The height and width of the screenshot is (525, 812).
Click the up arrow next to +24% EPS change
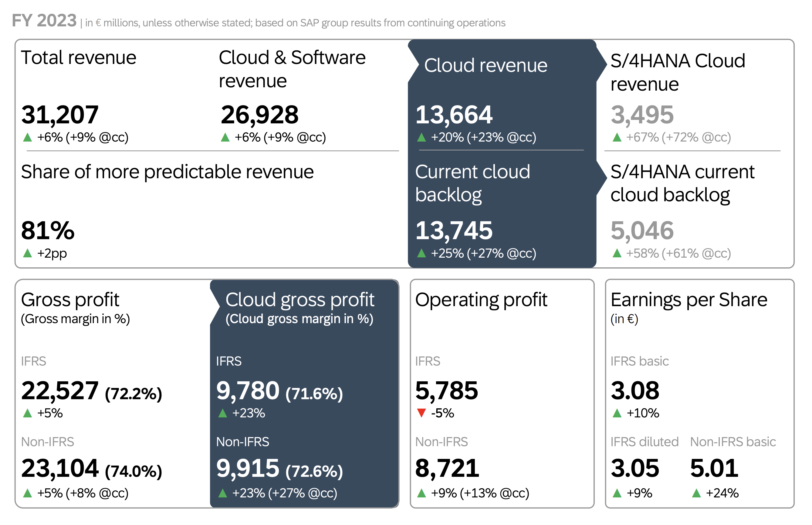[x=697, y=493]
